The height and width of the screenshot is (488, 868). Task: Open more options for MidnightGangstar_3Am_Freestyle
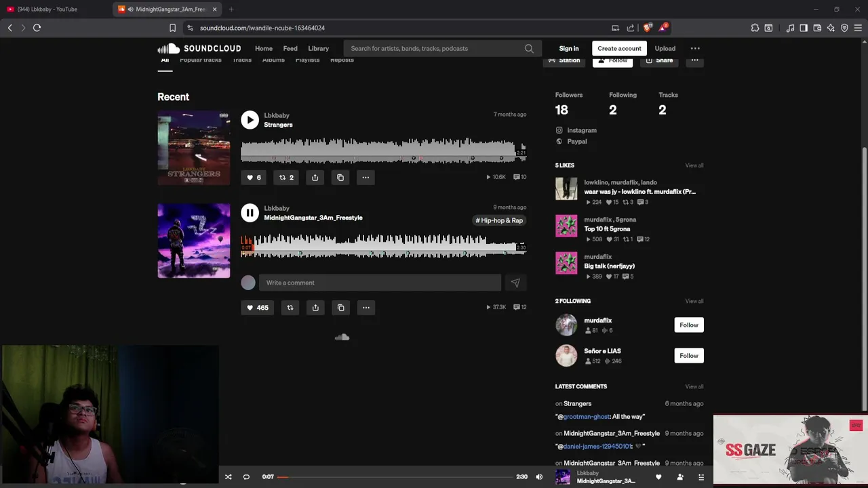(x=366, y=308)
